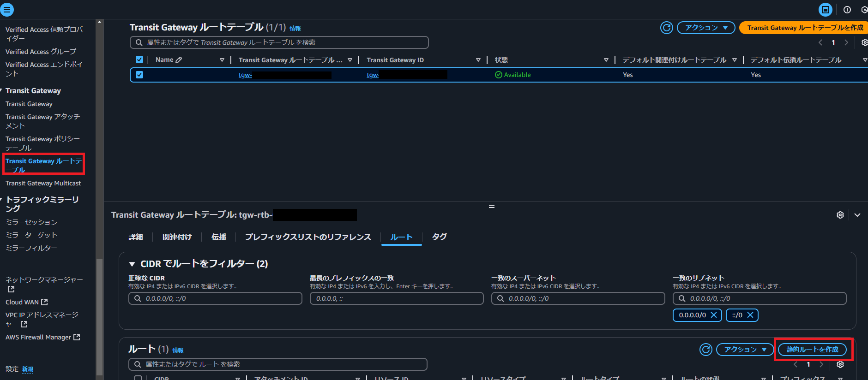Go to next page of routes
Image resolution: width=868 pixels, height=380 pixels.
821,364
